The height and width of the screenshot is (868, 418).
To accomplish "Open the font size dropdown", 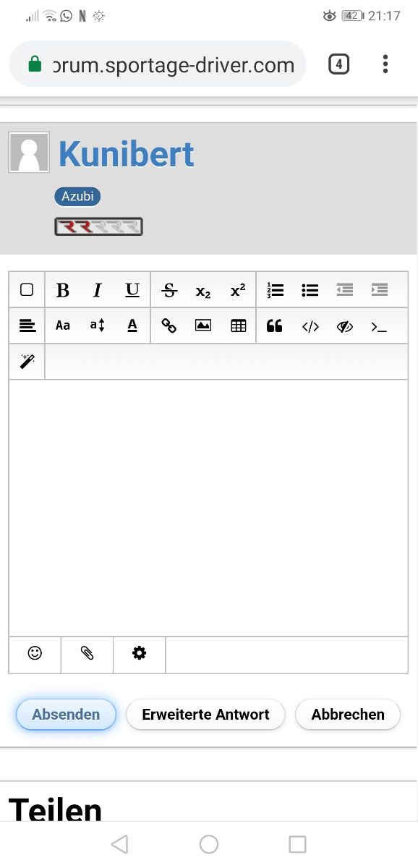I will pos(98,325).
